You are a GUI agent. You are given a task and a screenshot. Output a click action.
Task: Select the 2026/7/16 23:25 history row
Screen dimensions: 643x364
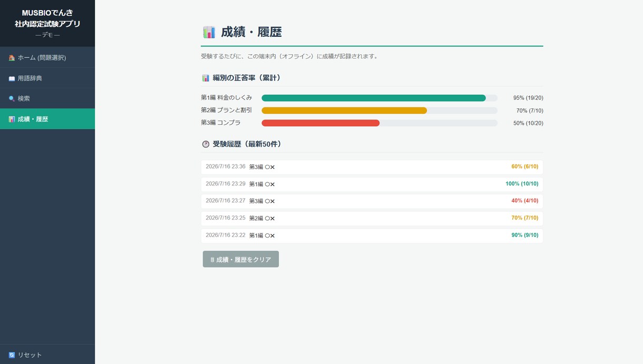click(x=372, y=218)
